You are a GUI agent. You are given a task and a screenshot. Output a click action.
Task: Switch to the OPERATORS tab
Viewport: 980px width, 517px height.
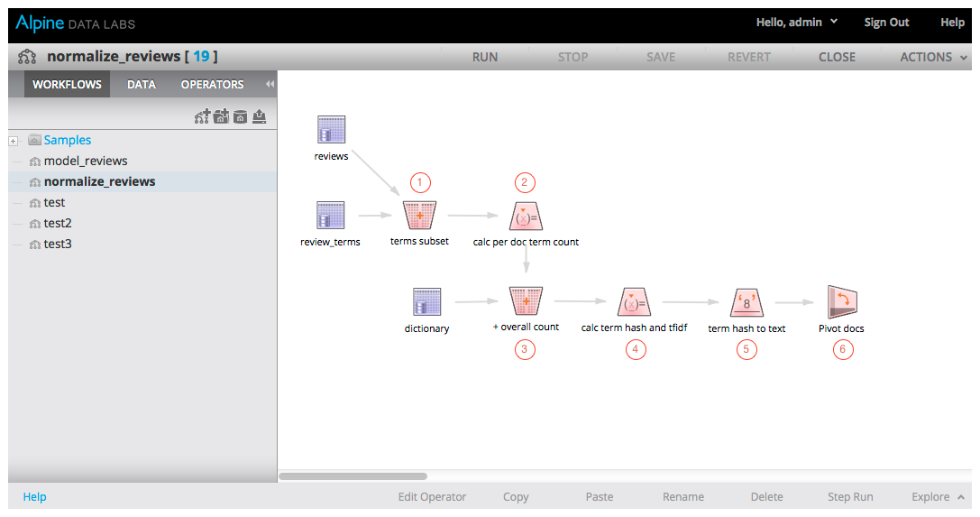click(212, 85)
